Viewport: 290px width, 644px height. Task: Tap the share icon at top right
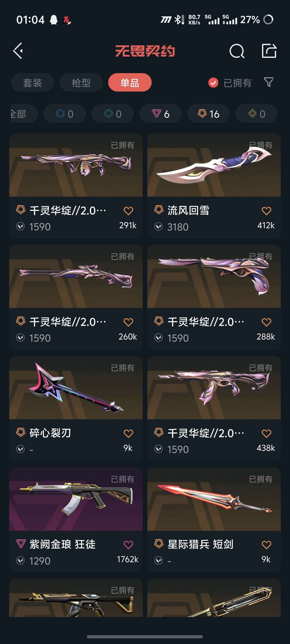[269, 51]
